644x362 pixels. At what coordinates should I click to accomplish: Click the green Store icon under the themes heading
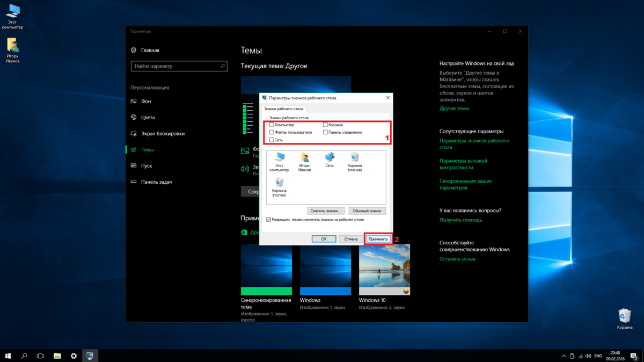[x=244, y=233]
